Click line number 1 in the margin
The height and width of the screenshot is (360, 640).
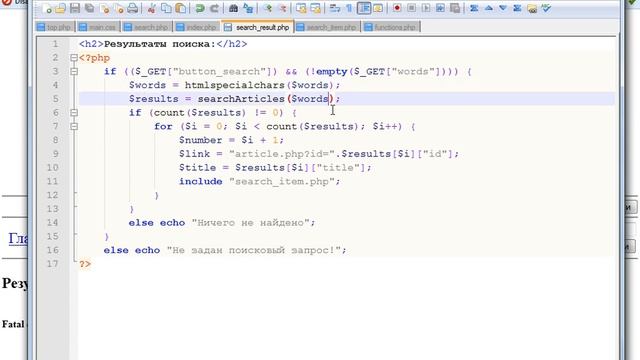[55, 44]
